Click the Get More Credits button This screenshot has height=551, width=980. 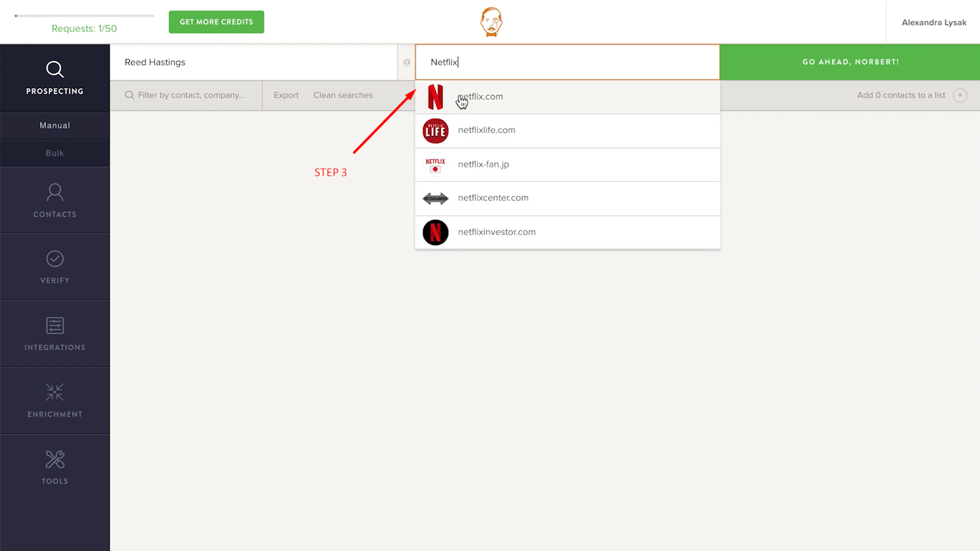click(216, 21)
